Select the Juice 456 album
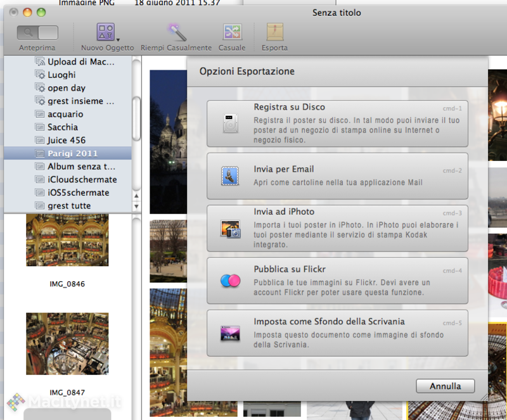This screenshot has width=507, height=420. 67,140
